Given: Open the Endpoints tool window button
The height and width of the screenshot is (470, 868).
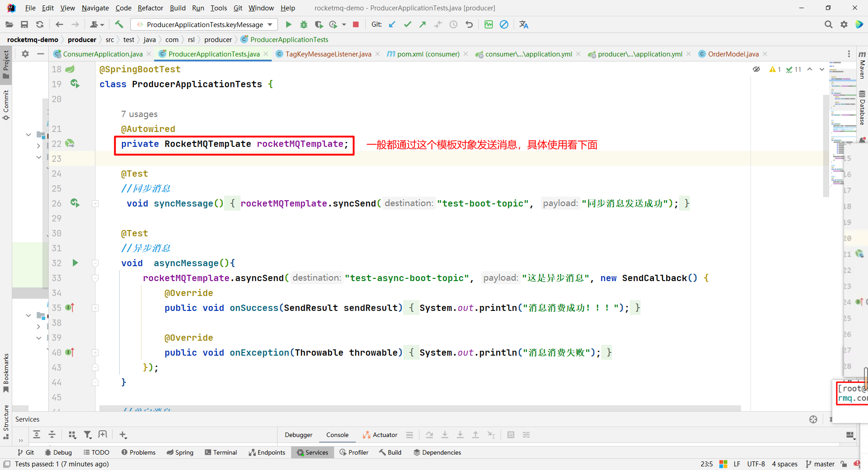Looking at the screenshot, I should 267,452.
